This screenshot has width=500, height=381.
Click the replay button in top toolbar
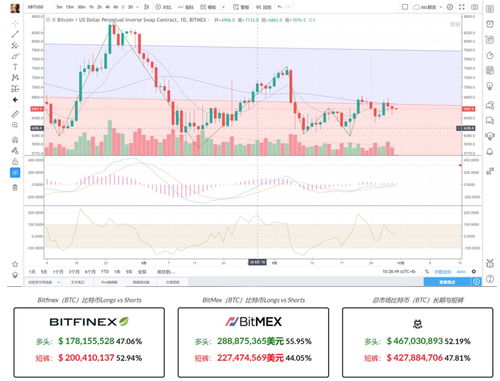(263, 7)
